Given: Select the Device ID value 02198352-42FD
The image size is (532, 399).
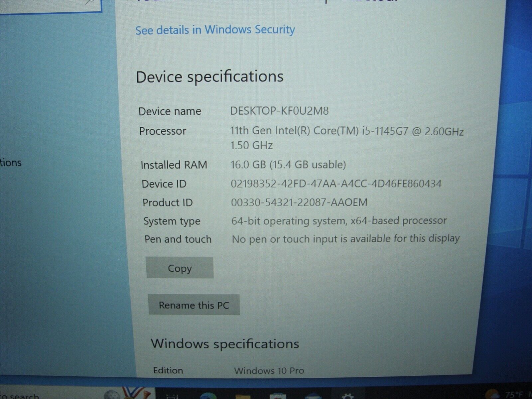Looking at the screenshot, I should coord(336,184).
